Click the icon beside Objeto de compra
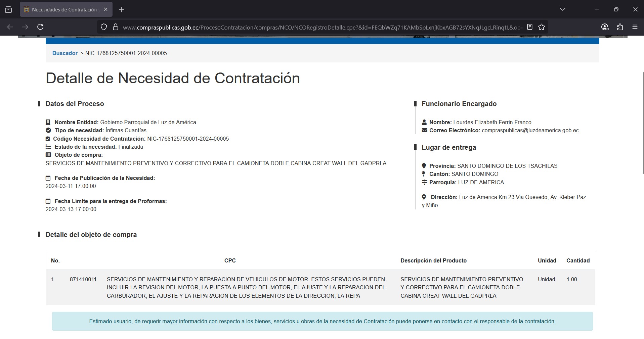 [x=48, y=155]
